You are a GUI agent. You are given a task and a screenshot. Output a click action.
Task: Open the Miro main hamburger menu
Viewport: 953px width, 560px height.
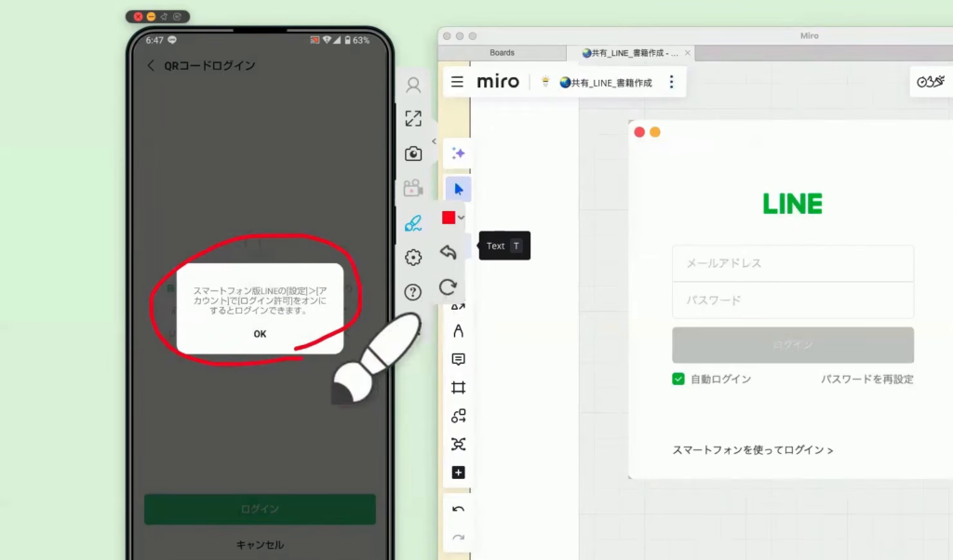coord(457,81)
